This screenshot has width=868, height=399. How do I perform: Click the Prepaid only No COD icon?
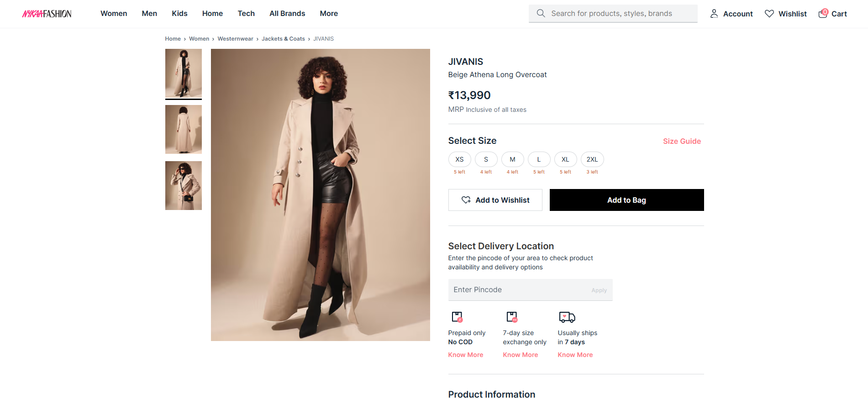tap(457, 317)
